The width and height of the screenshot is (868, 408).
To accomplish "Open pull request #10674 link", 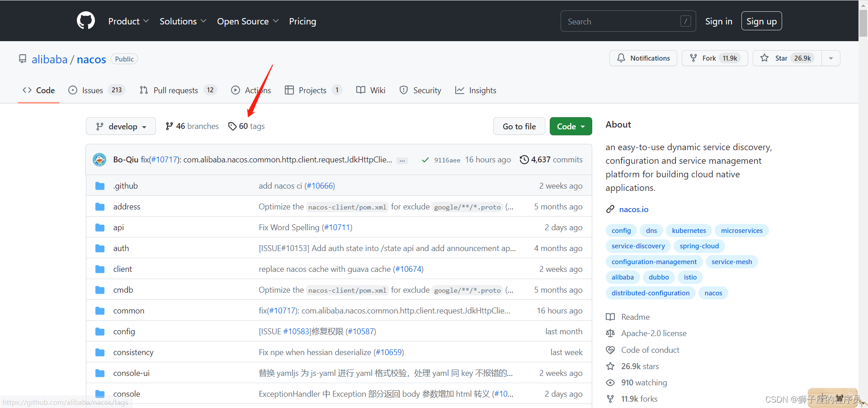I will pos(408,269).
